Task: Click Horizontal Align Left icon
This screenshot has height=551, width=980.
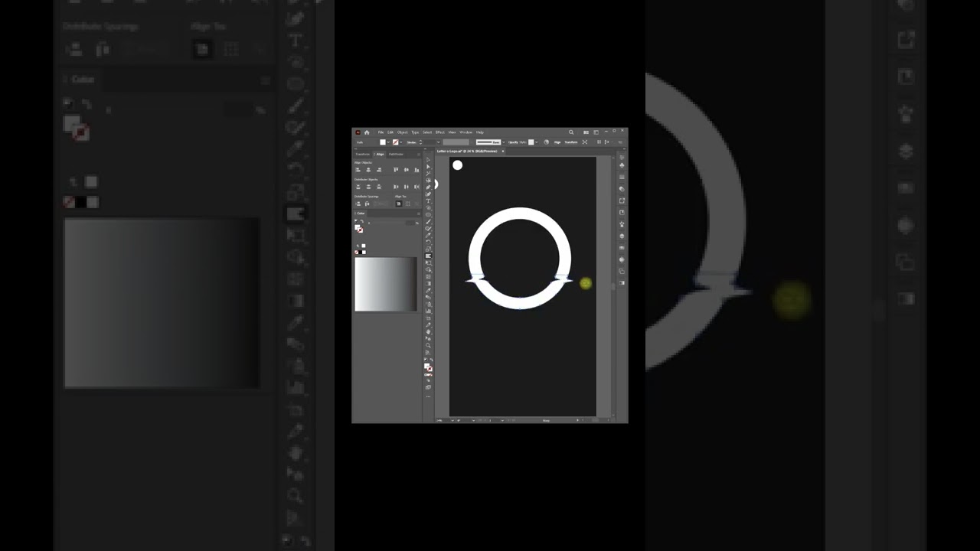Action: pos(358,170)
